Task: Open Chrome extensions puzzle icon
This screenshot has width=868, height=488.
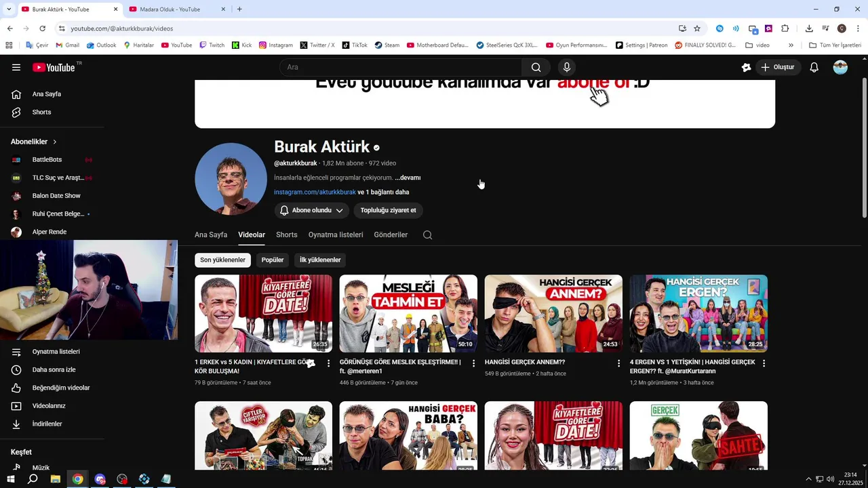Action: coord(785,28)
